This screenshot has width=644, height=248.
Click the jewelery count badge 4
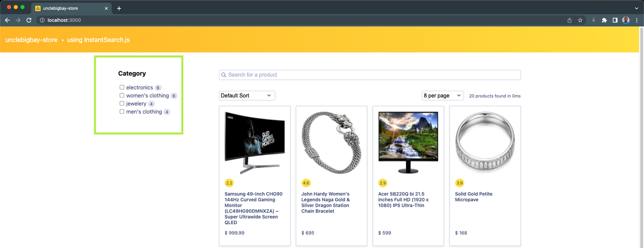click(151, 104)
